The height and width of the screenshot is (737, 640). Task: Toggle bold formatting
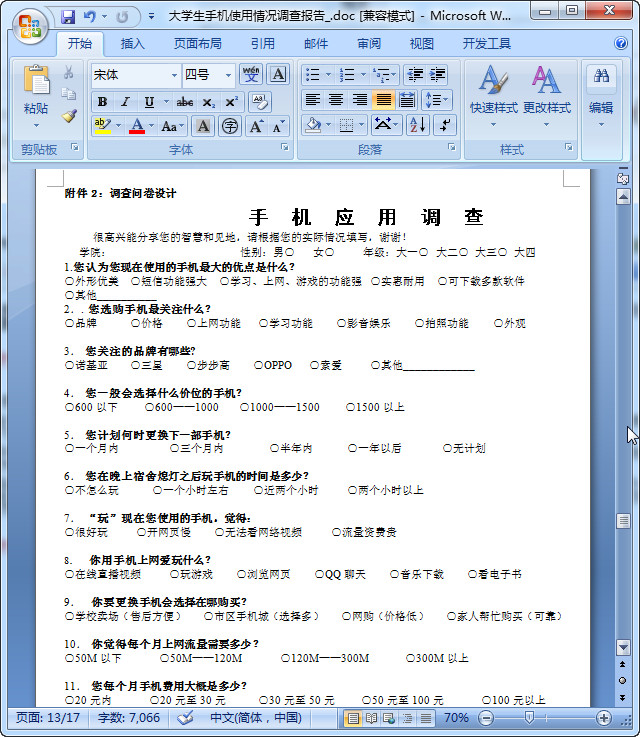(102, 102)
